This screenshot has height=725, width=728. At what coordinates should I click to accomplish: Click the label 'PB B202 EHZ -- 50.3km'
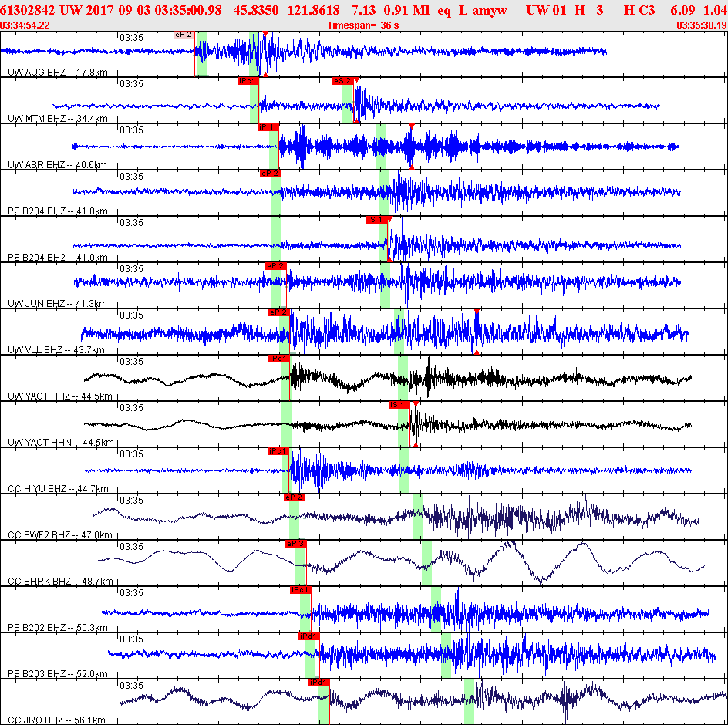pos(58,628)
